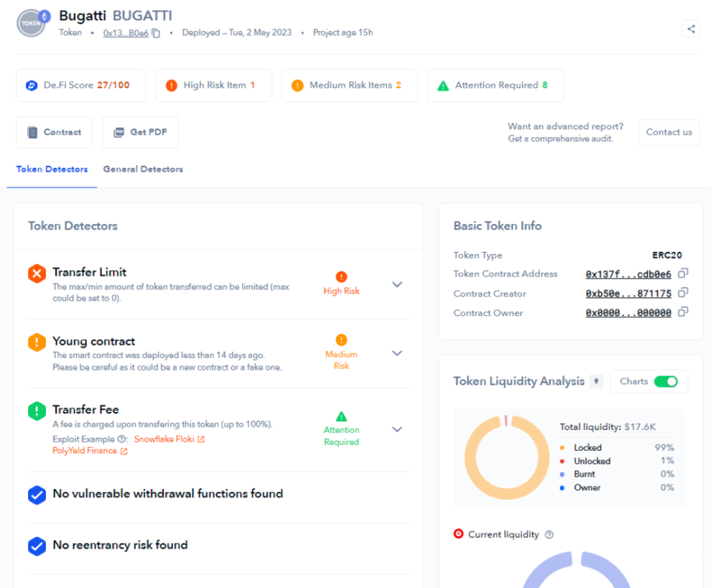711x588 pixels.
Task: Expand the Transfer Fee detector details
Action: click(x=396, y=429)
